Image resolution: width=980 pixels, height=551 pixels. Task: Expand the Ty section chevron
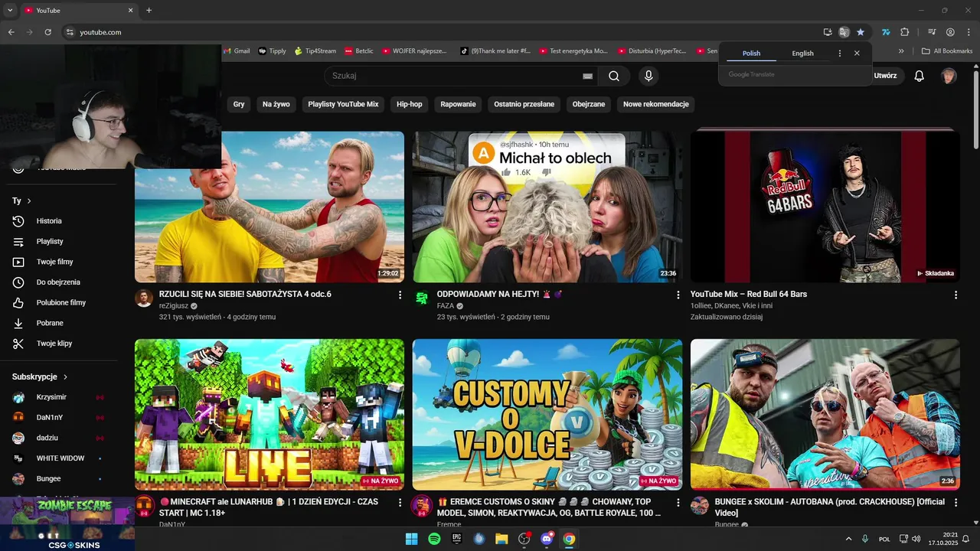pyautogui.click(x=29, y=201)
